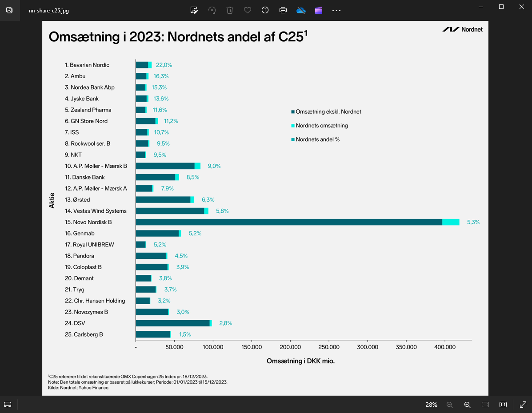Image resolution: width=532 pixels, height=413 pixels.
Task: Rotate the image with the rotate icon
Action: tap(212, 10)
